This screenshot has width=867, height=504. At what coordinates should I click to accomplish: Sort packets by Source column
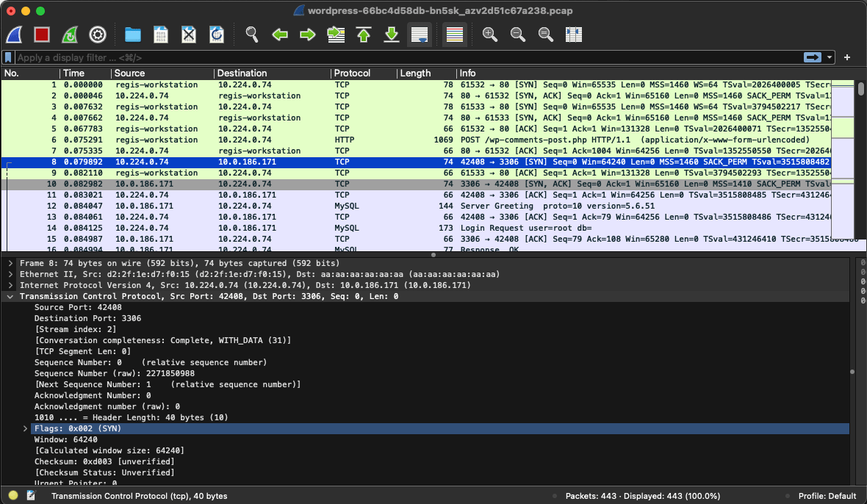162,73
